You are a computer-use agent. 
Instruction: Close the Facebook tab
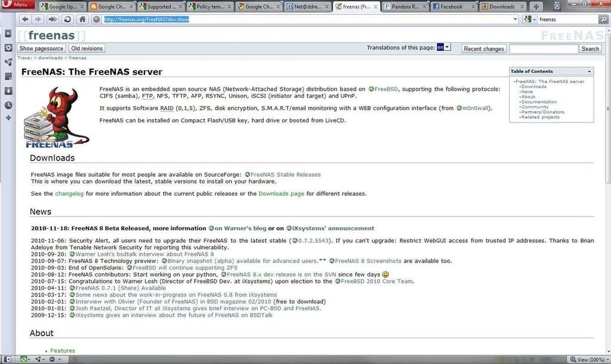(x=473, y=7)
